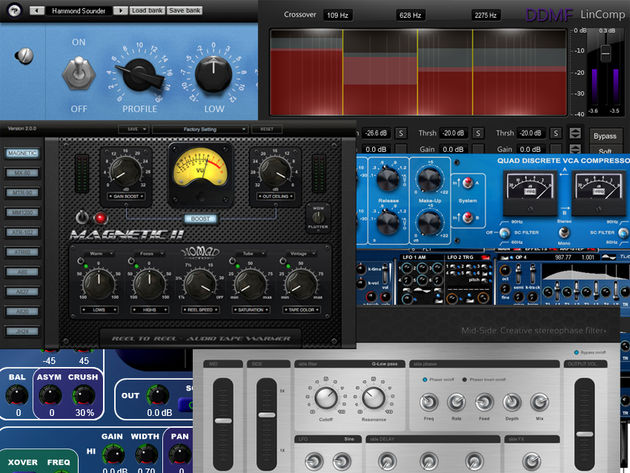Toggle the System B in switch

(x=467, y=217)
